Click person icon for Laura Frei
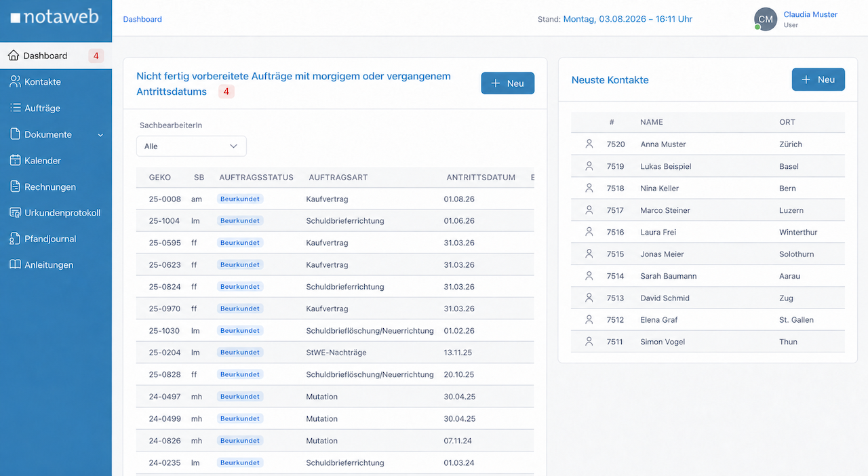 pos(589,232)
